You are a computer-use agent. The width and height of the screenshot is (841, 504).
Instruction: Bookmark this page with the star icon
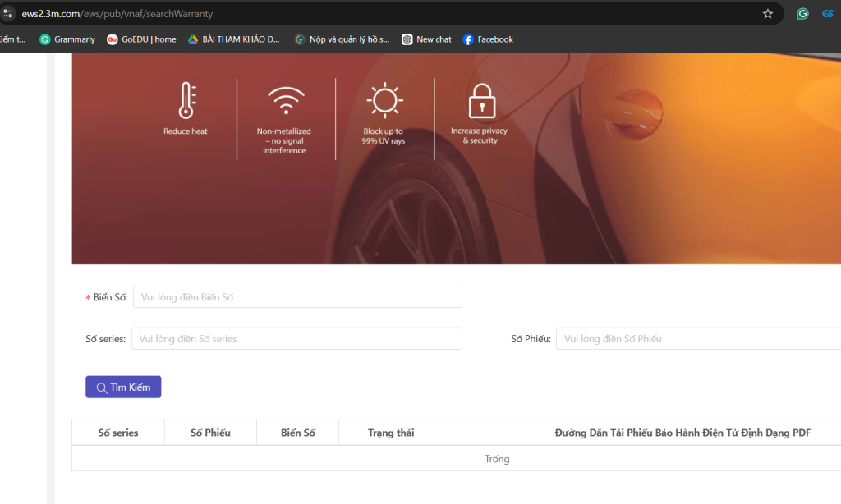pos(768,14)
